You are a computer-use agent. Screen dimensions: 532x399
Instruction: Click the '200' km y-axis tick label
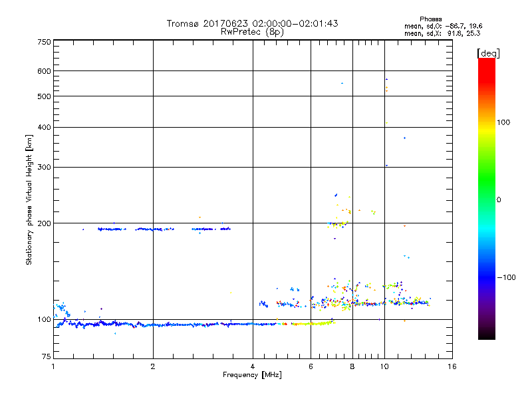pos(44,223)
